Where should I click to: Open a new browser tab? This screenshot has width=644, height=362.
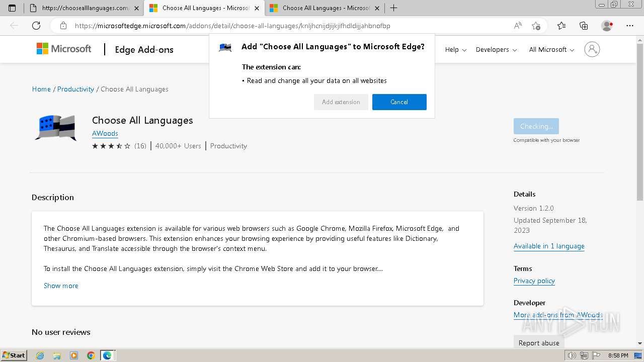tap(394, 8)
